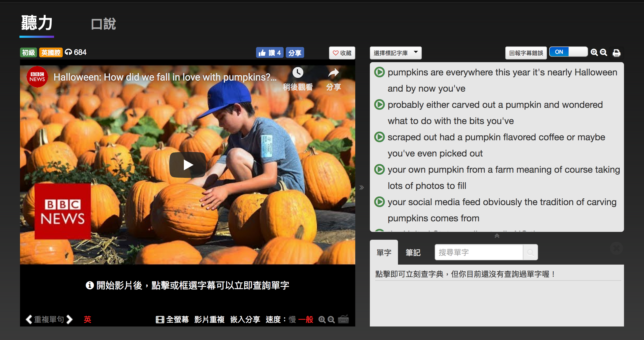Click the keyboard shortcuts icon
Image resolution: width=644 pixels, height=340 pixels.
point(343,319)
